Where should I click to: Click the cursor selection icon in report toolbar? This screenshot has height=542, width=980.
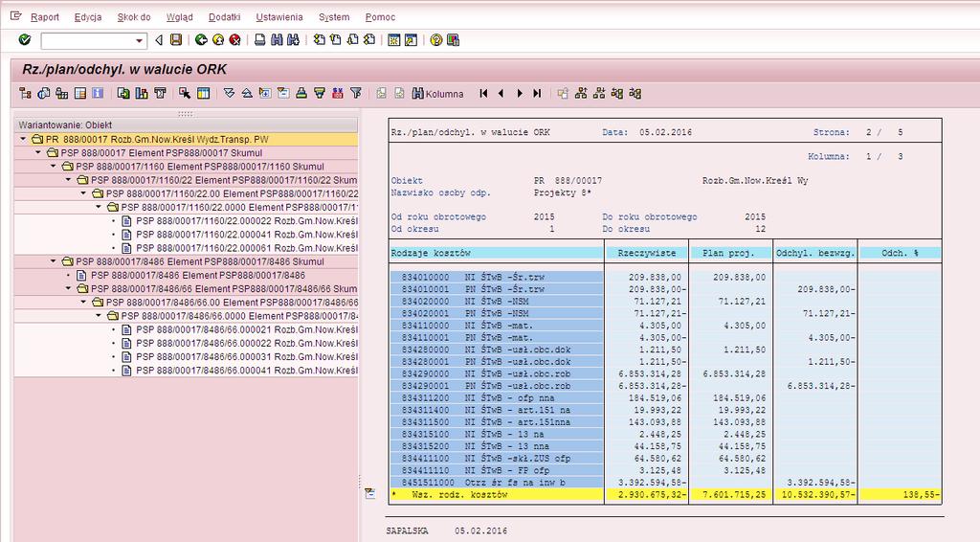[185, 93]
